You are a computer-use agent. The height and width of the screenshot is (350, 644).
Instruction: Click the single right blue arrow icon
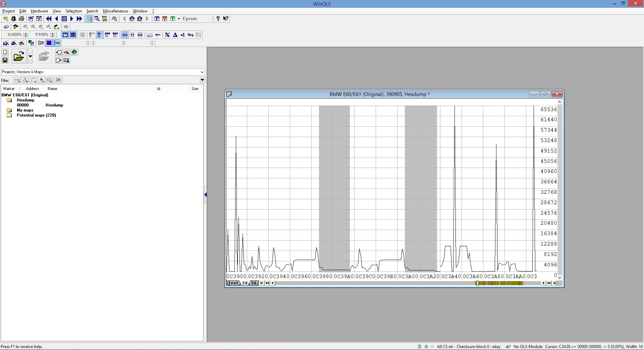[72, 19]
